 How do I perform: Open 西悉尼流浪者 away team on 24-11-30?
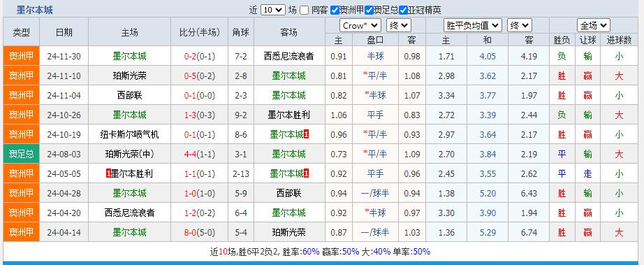coord(289,57)
